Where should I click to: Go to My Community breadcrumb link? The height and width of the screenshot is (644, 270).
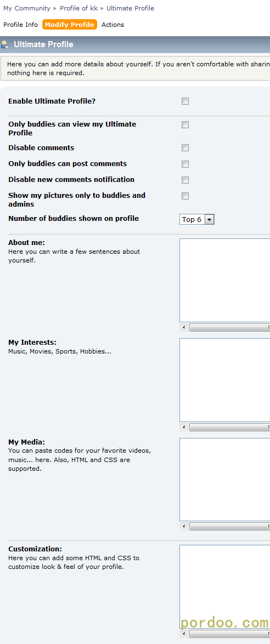click(27, 8)
